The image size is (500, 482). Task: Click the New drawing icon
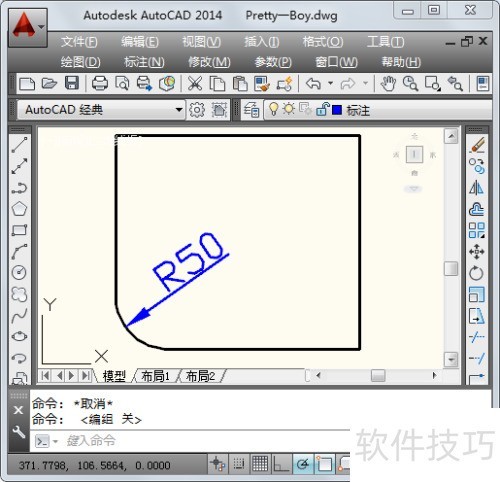[27, 83]
